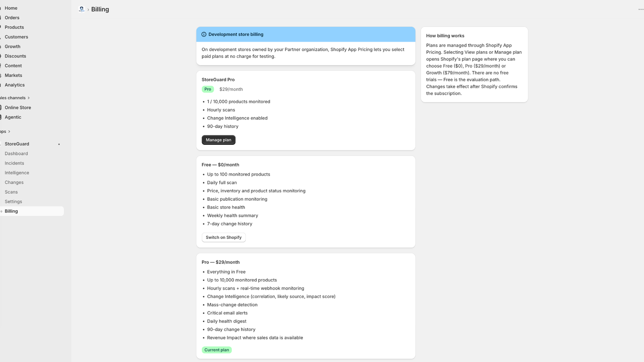Open StoreGuard Settings

[x=13, y=202]
